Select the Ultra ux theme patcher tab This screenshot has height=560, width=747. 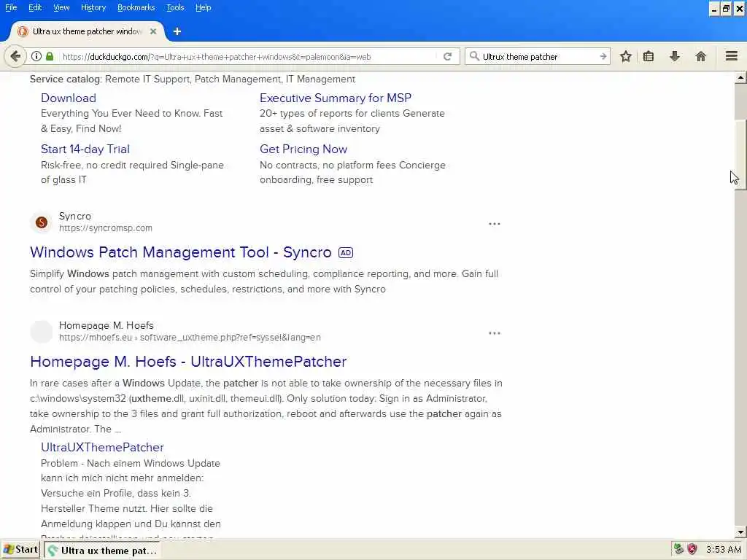87,31
